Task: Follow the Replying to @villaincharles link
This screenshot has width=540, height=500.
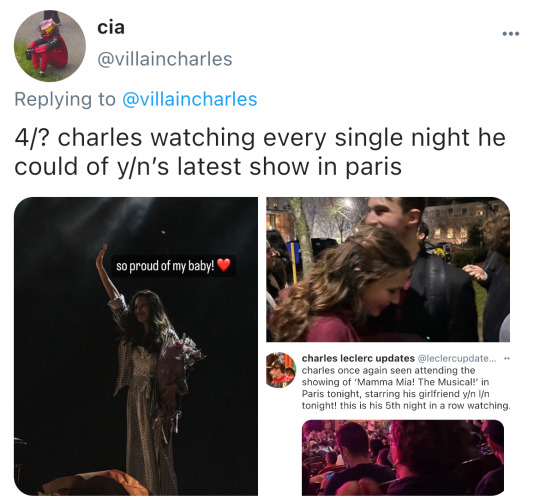Action: click(190, 99)
